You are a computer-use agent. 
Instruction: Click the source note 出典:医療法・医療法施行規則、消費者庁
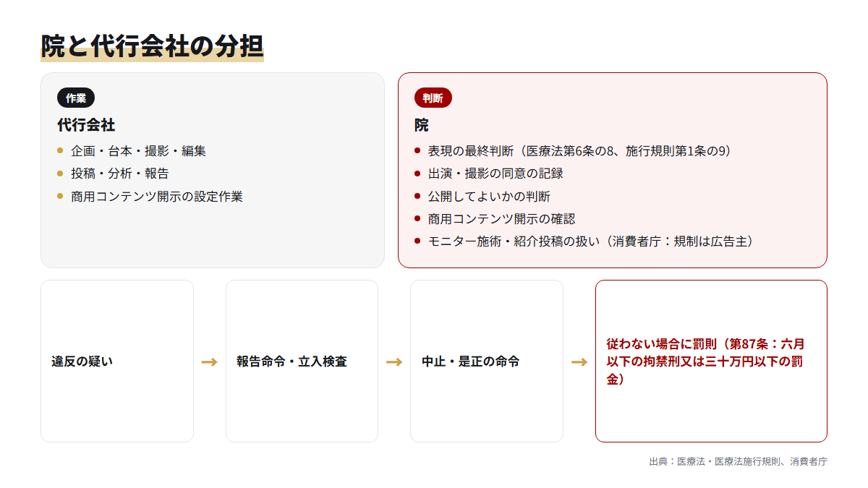738,461
